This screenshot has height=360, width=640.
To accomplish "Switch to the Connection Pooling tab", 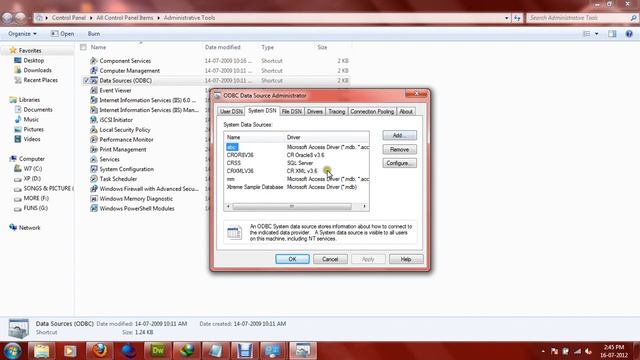I will point(372,111).
